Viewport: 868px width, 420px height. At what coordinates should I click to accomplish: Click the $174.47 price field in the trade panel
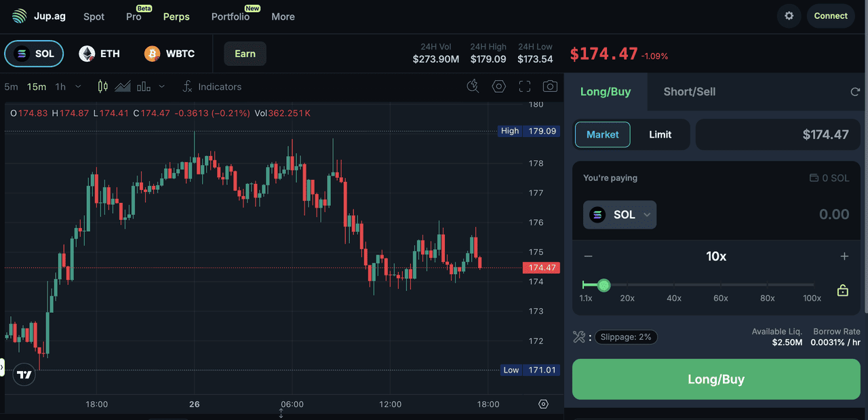pos(778,134)
